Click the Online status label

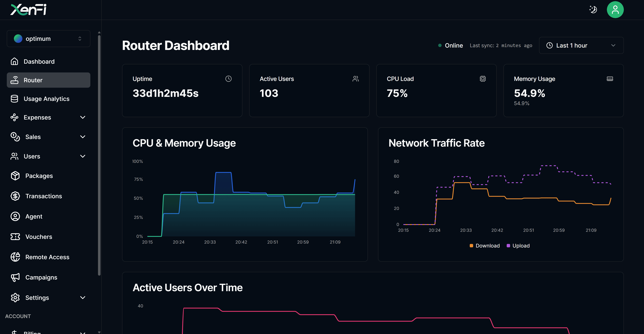tap(454, 45)
